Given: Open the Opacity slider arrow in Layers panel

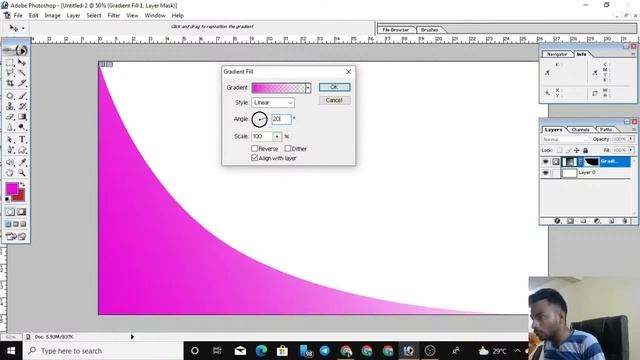Looking at the screenshot, I should [x=631, y=139].
